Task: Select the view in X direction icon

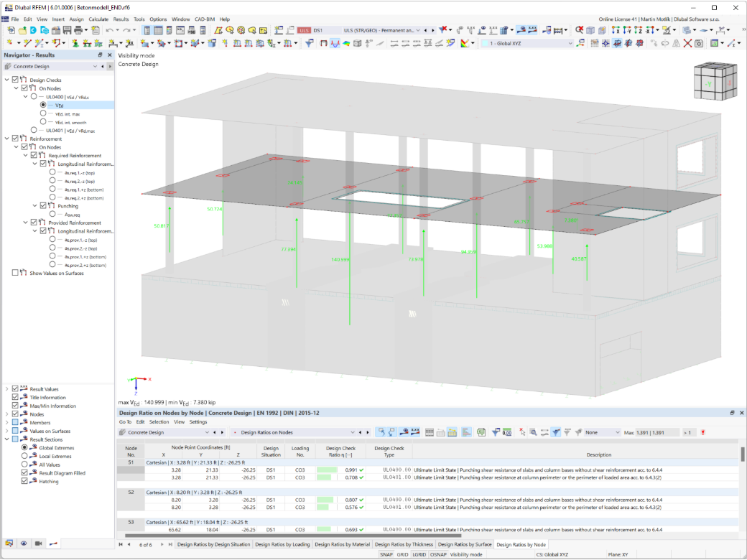Action: tap(616, 30)
